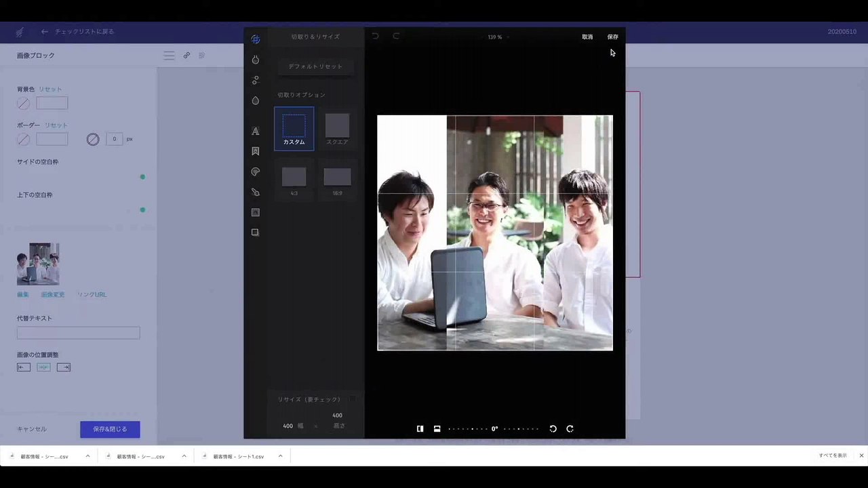The height and width of the screenshot is (488, 868).
Task: Open the frame tool icon in sidebar
Action: click(x=255, y=212)
